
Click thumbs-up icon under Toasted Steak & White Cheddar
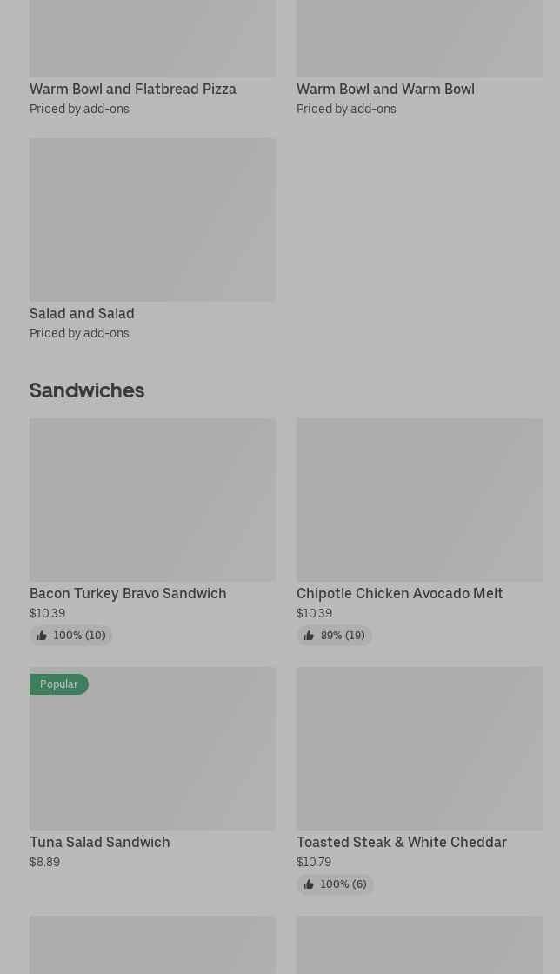click(x=309, y=884)
